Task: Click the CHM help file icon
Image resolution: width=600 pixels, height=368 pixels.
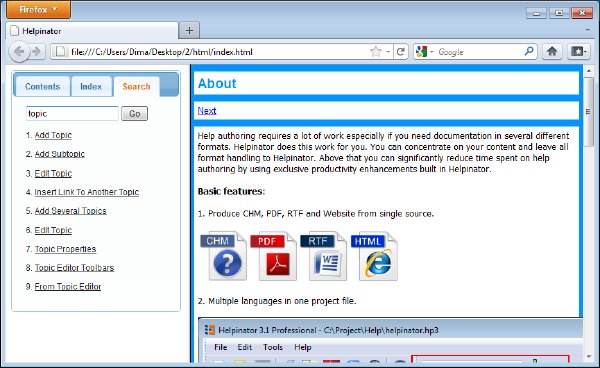Action: 223,256
